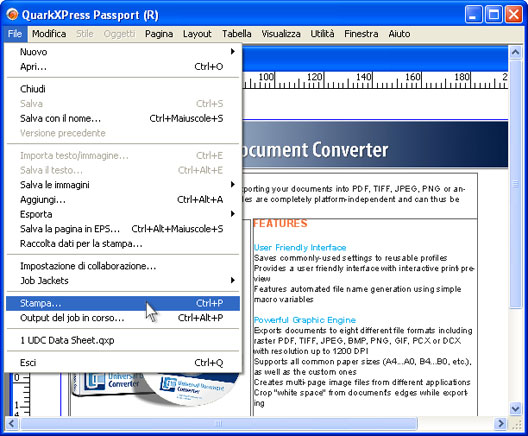Click horizontal scrollbar left arrow
Viewport: 528px width, 436px height.
click(12, 423)
